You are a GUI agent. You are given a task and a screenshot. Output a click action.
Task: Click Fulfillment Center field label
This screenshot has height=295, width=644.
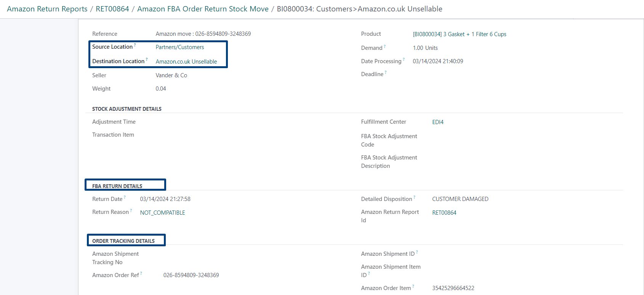[383, 122]
